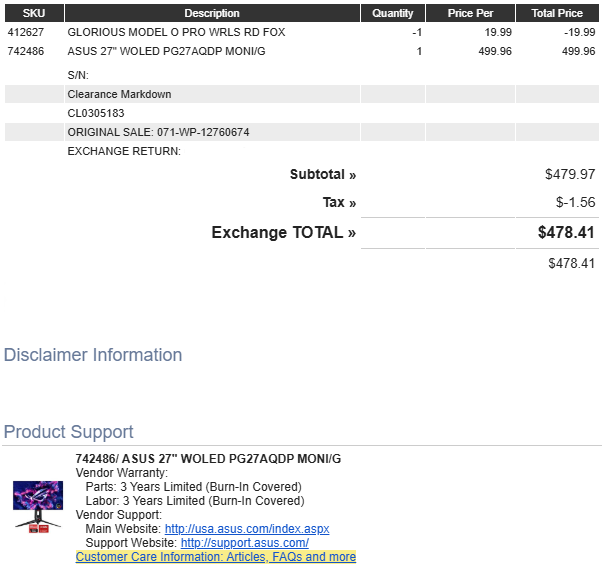
Task: Click the Total Price column header
Action: [557, 13]
